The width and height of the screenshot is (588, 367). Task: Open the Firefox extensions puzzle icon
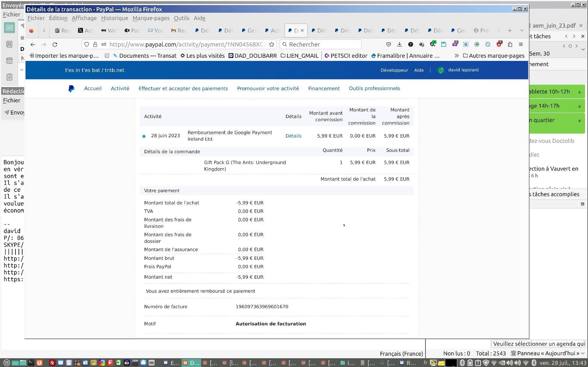pyautogui.click(x=510, y=45)
